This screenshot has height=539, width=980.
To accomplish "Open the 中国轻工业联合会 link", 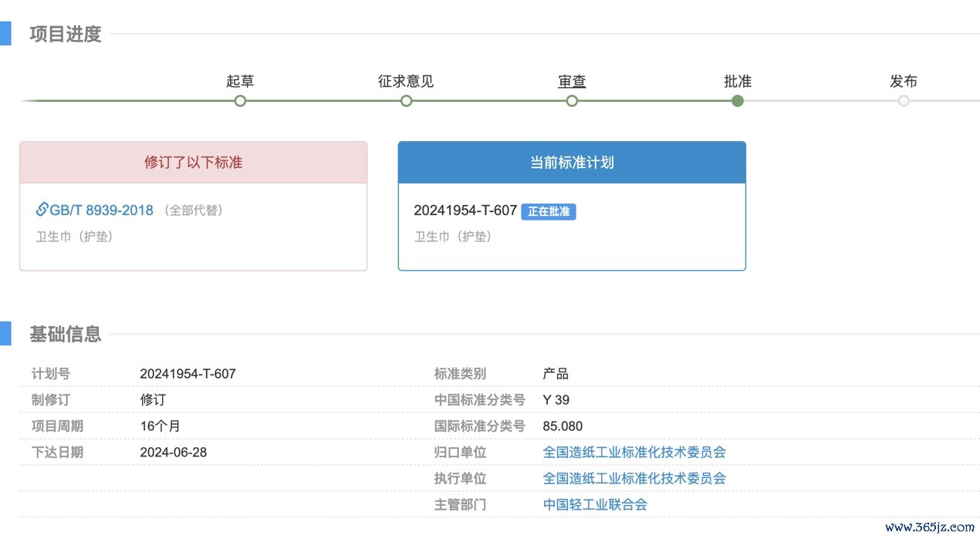I will pos(595,504).
